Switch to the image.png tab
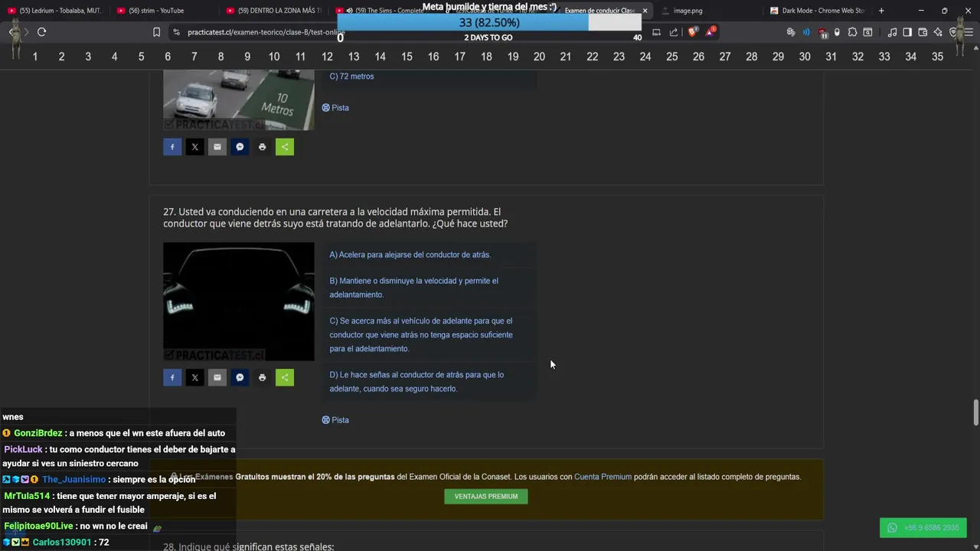The width and height of the screenshot is (980, 551). tap(708, 11)
